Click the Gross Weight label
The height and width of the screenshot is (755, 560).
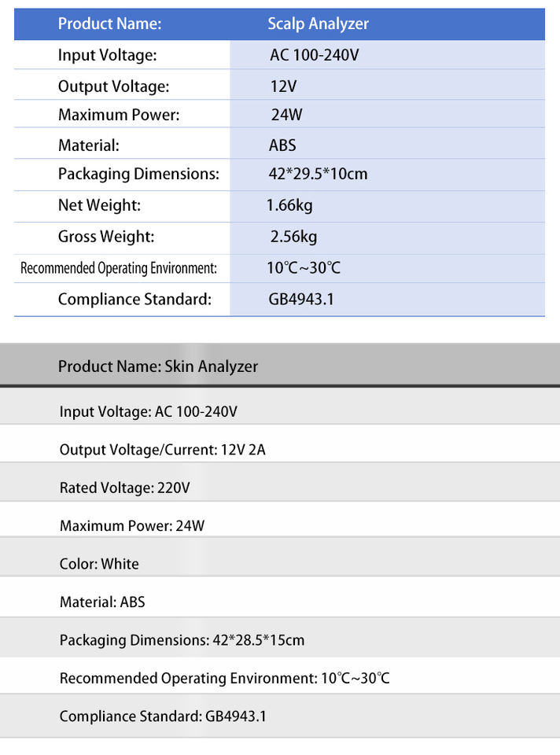pyautogui.click(x=106, y=237)
